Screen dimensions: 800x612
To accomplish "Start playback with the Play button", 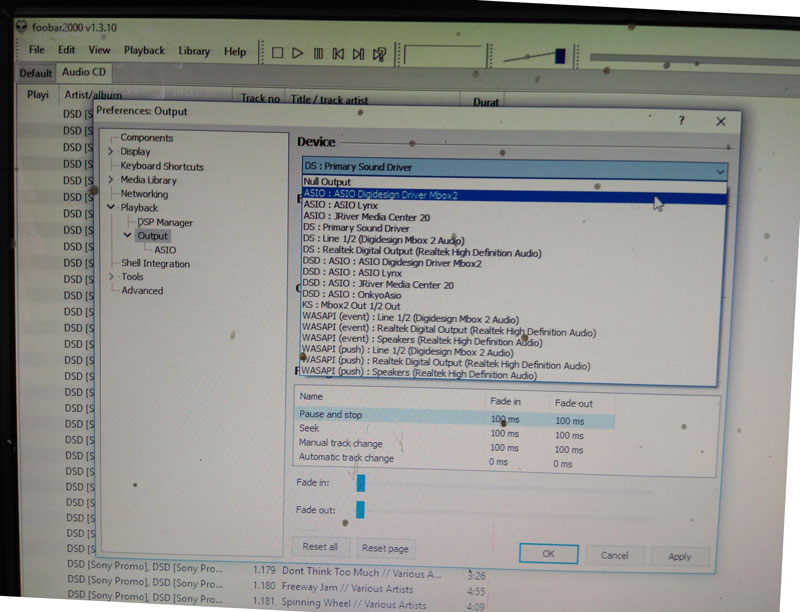I will pyautogui.click(x=297, y=53).
